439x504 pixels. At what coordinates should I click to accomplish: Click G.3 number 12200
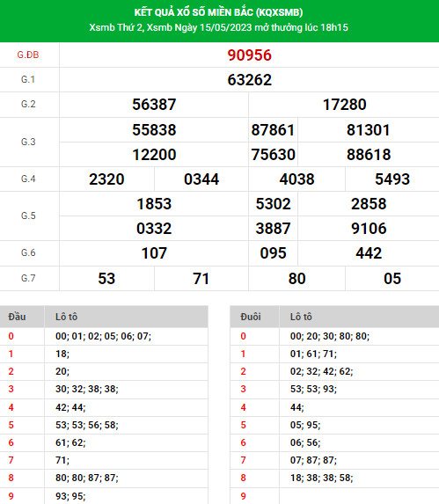154,155
